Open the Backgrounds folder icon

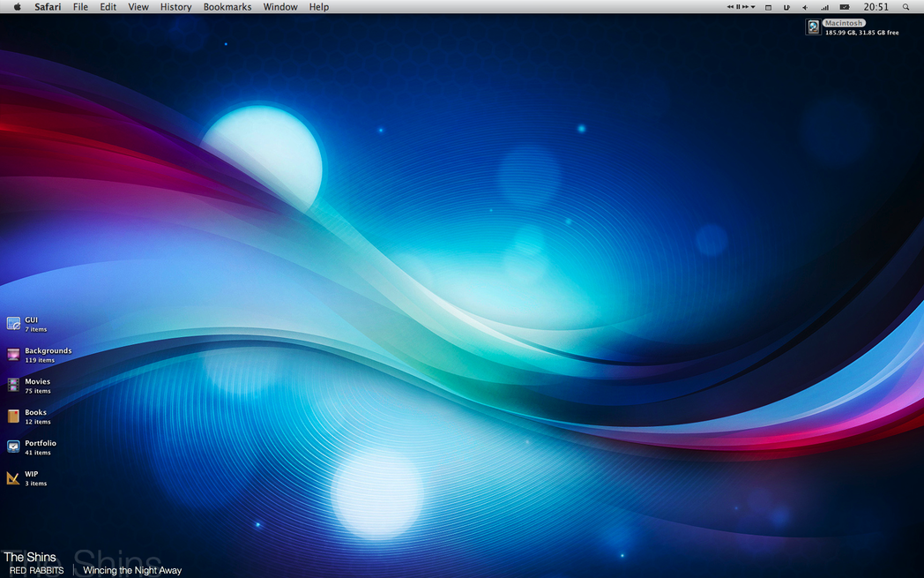coord(13,355)
